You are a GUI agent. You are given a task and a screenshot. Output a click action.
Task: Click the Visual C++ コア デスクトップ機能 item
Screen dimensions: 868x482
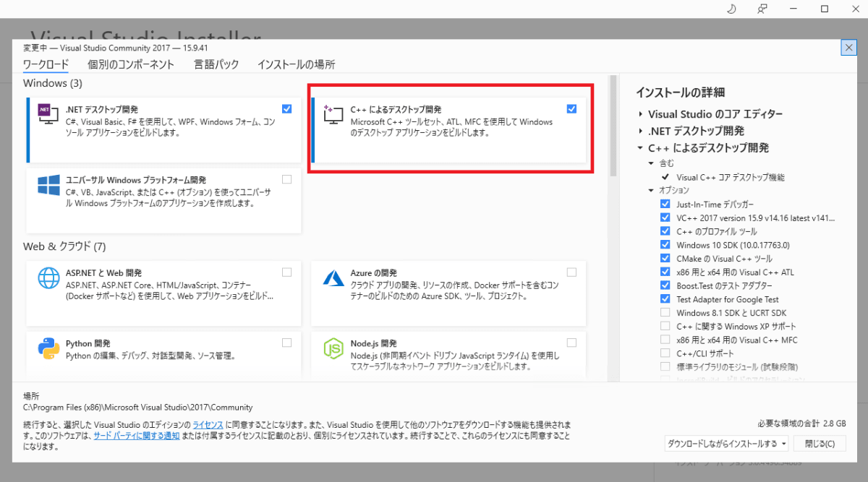pos(731,177)
